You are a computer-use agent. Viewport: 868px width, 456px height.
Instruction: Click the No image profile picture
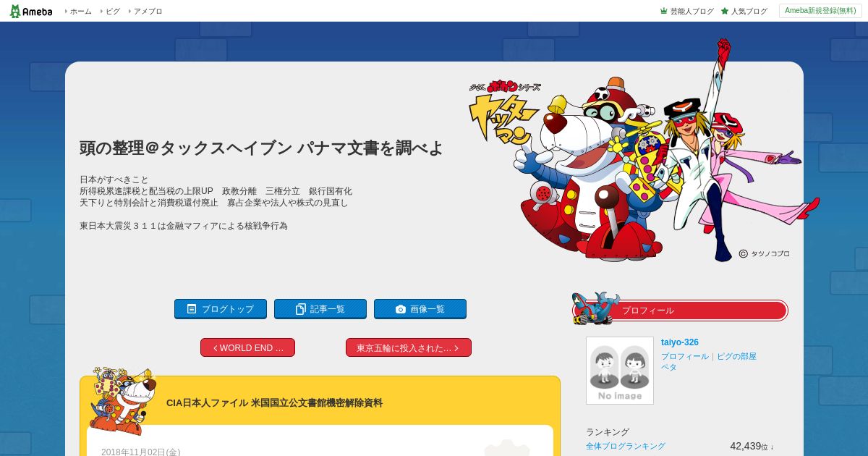point(620,371)
